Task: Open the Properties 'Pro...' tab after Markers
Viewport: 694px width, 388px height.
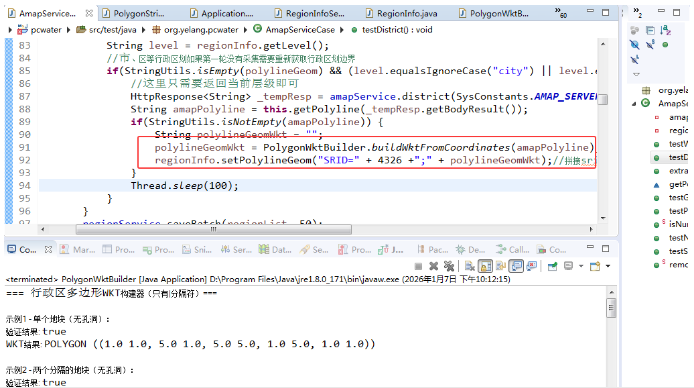Action: point(118,250)
